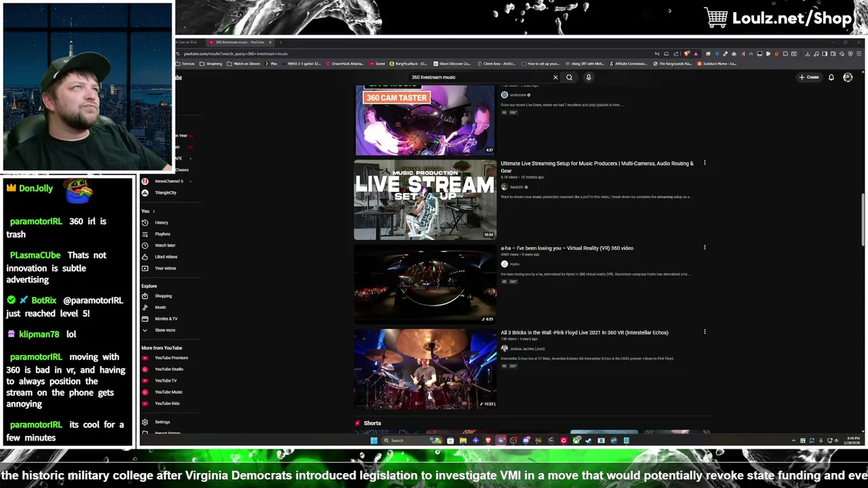Start voice search with the microphone icon
Image resolution: width=868 pixels, height=488 pixels.
589,77
